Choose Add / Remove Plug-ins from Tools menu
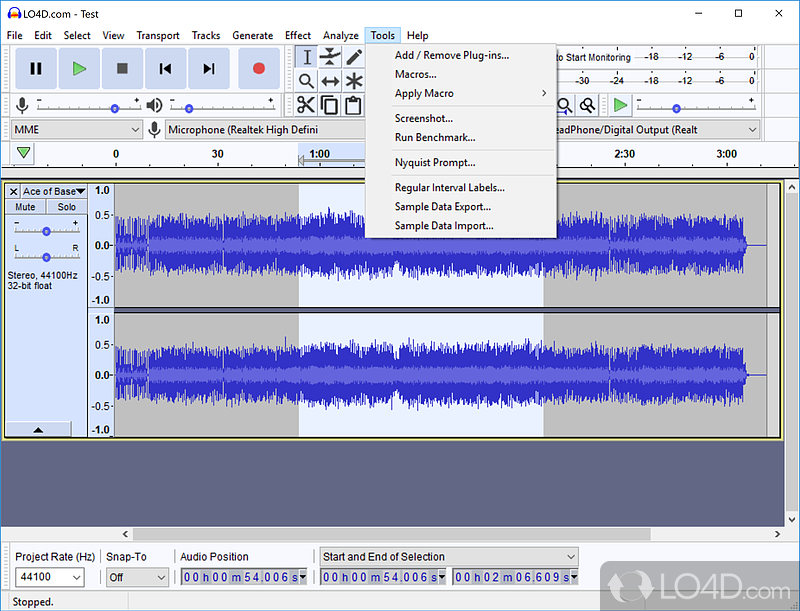Viewport: 800px width, 611px height. pos(461,55)
